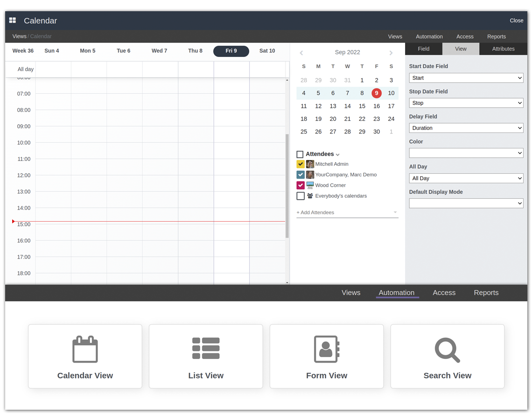Uncheck the Mitchell Admin attendee checkbox
This screenshot has height=420, width=532.
[x=301, y=164]
